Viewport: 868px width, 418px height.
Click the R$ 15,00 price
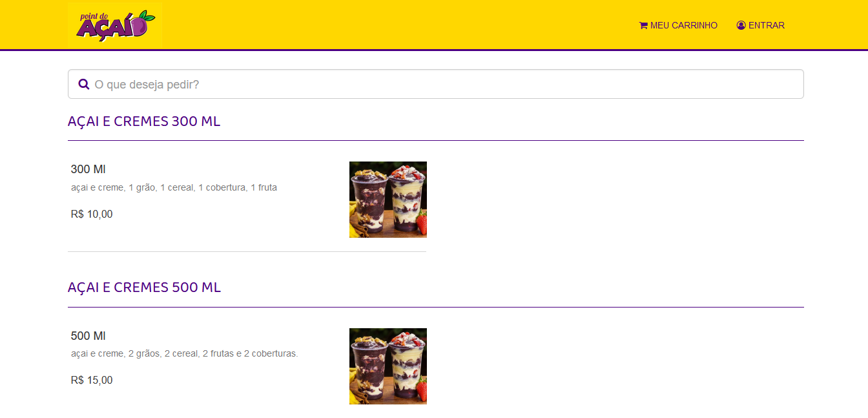(92, 381)
